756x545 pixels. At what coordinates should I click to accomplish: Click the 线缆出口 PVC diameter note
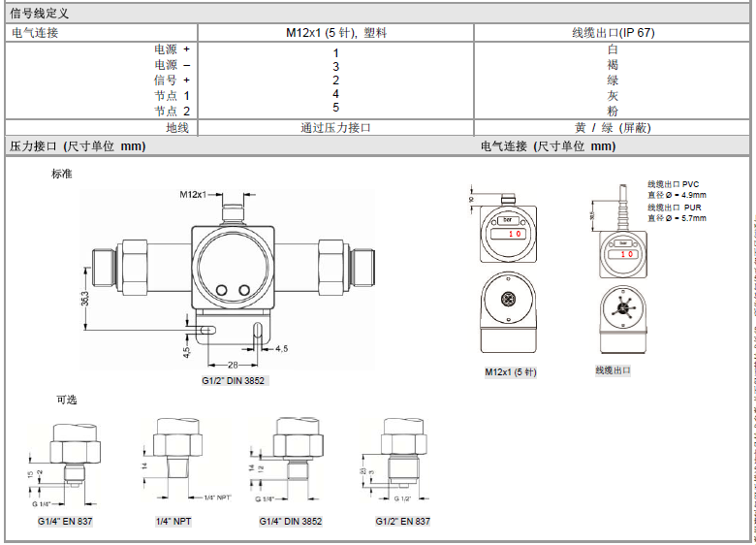[x=676, y=189]
